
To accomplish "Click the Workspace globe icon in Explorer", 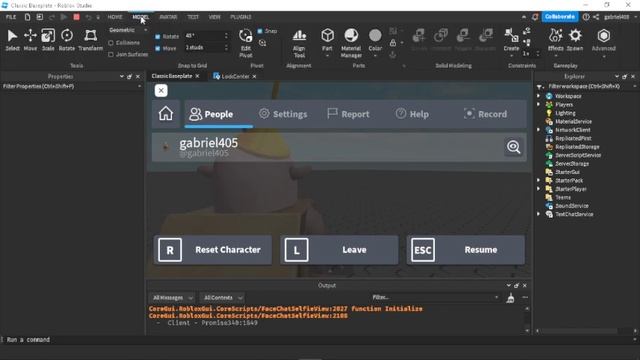I will [549, 96].
